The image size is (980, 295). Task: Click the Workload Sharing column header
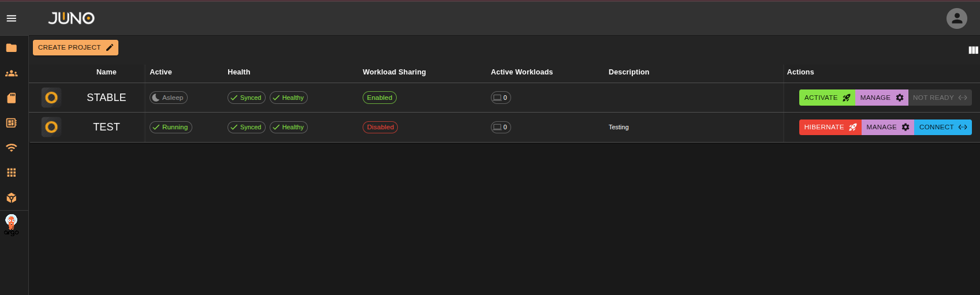point(394,72)
